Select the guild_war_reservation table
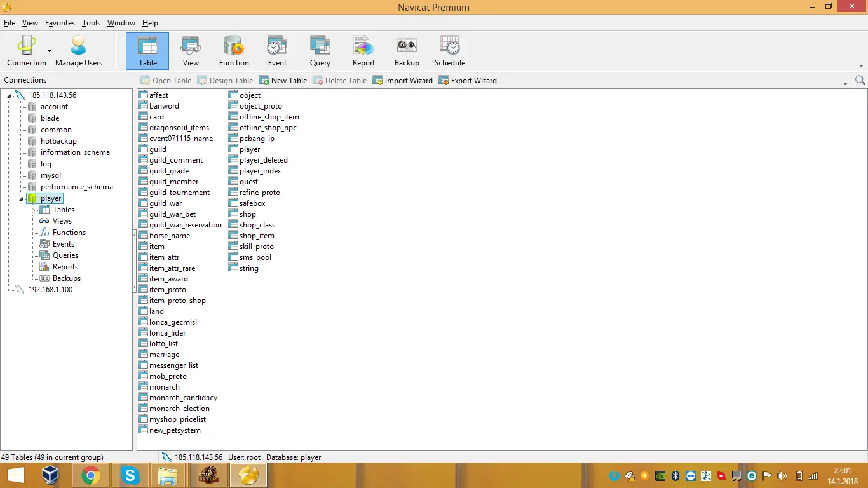The image size is (868, 488). 186,225
